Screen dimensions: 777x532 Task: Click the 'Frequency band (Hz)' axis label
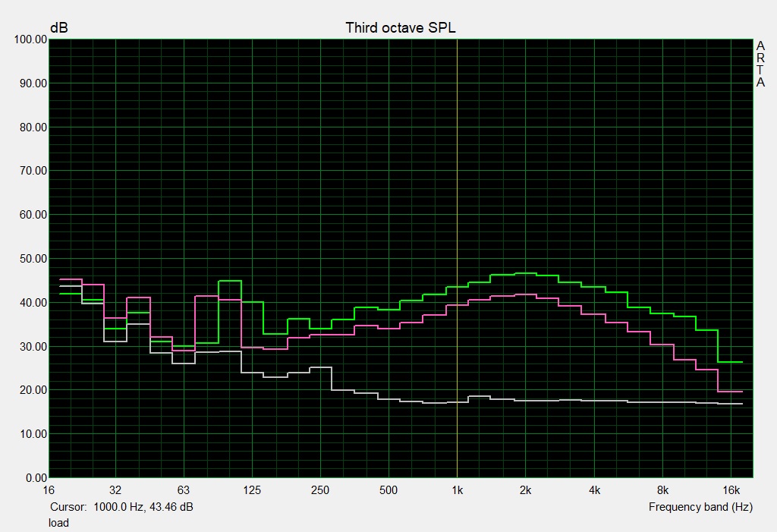(700, 507)
